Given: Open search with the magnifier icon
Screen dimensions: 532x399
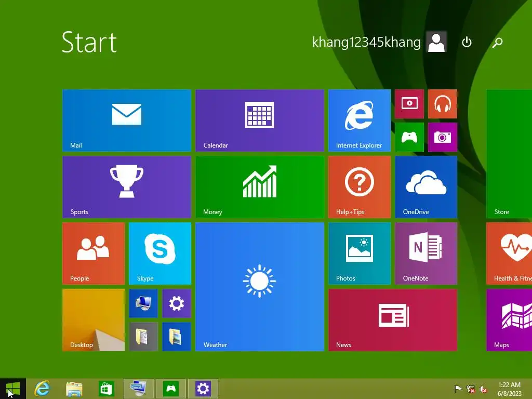Looking at the screenshot, I should pos(497,42).
